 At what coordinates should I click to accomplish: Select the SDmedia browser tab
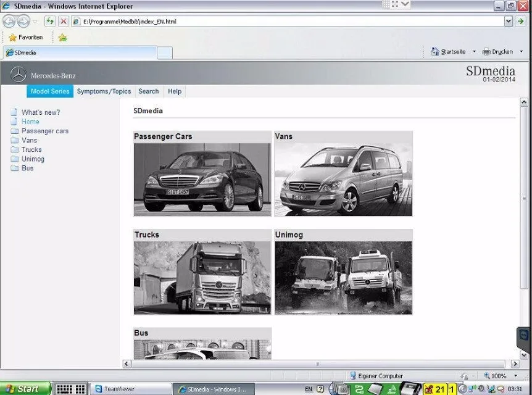pyautogui.click(x=80, y=52)
